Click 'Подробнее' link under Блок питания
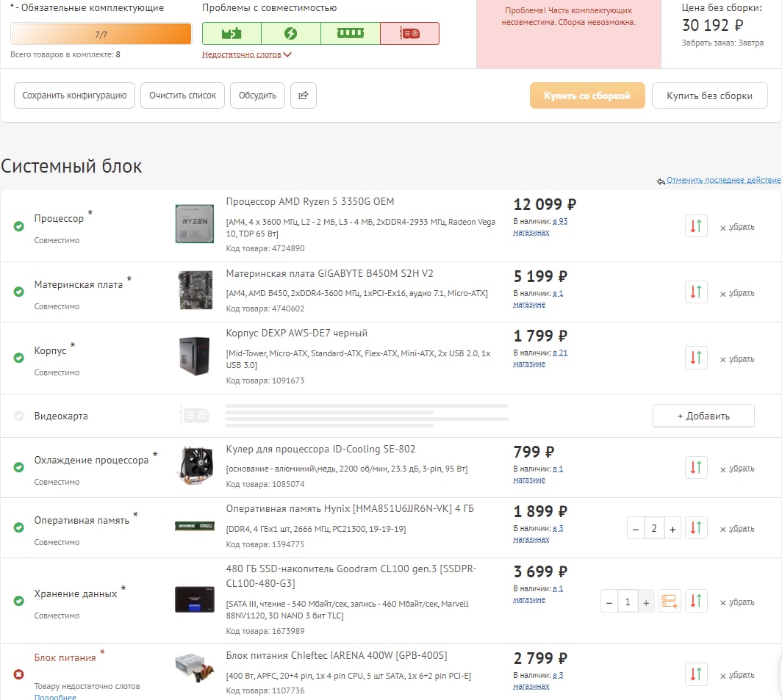The image size is (782, 700). 55,696
